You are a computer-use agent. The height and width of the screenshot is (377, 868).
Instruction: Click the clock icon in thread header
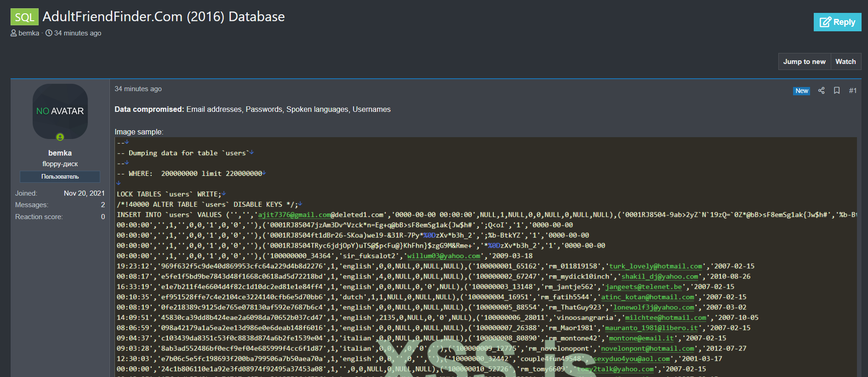(x=49, y=33)
